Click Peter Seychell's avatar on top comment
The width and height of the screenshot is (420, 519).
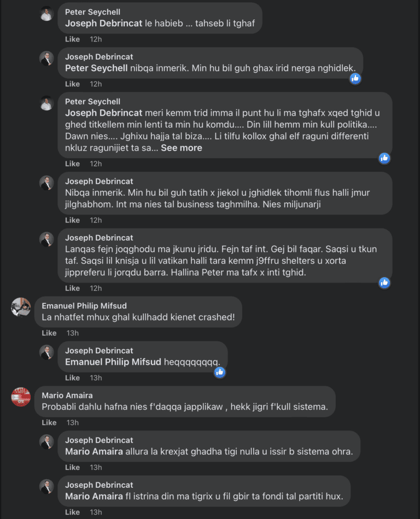point(47,14)
